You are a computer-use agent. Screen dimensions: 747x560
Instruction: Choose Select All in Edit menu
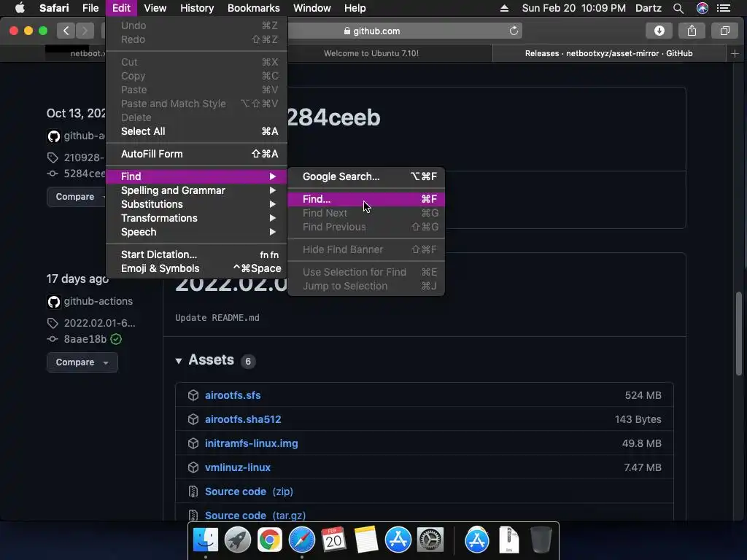tap(197, 131)
